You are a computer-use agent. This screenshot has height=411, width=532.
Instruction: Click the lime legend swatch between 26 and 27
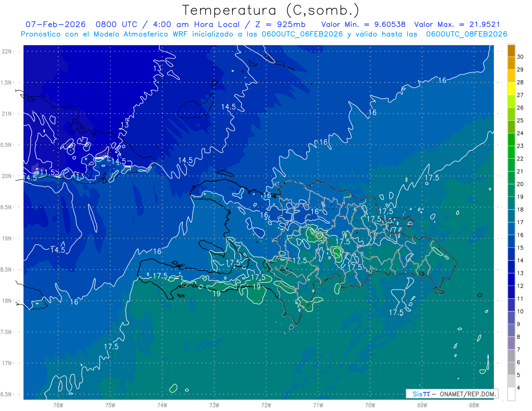[511, 101]
